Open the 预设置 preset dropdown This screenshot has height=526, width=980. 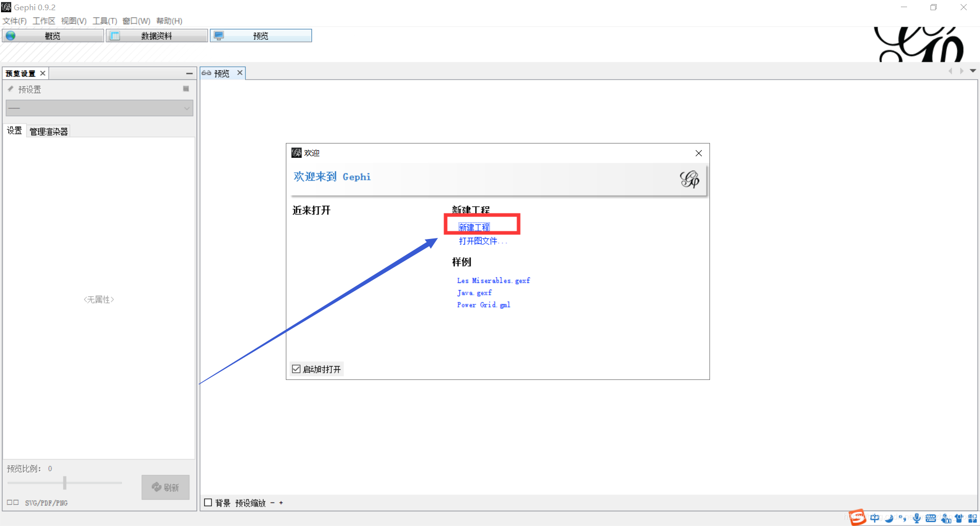(100, 108)
